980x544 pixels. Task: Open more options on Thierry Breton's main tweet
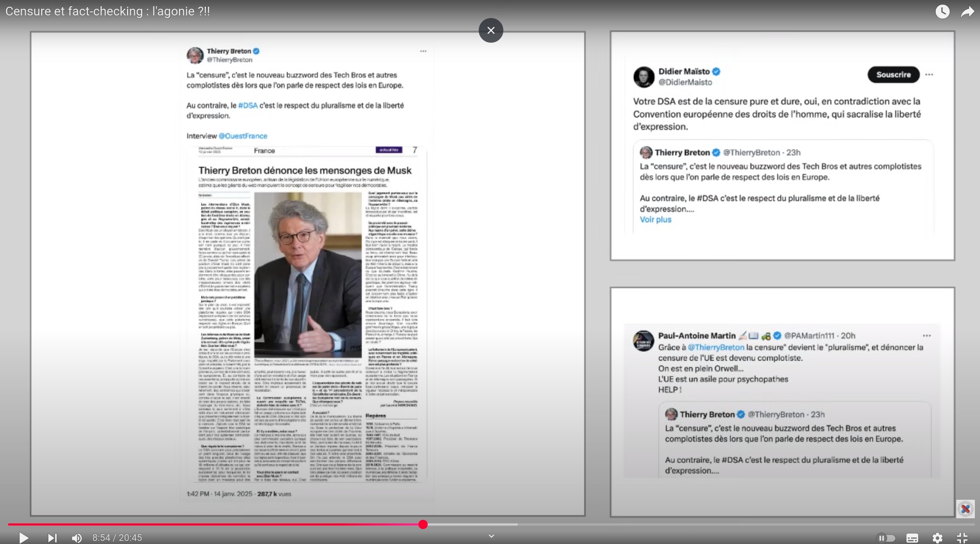pyautogui.click(x=423, y=51)
